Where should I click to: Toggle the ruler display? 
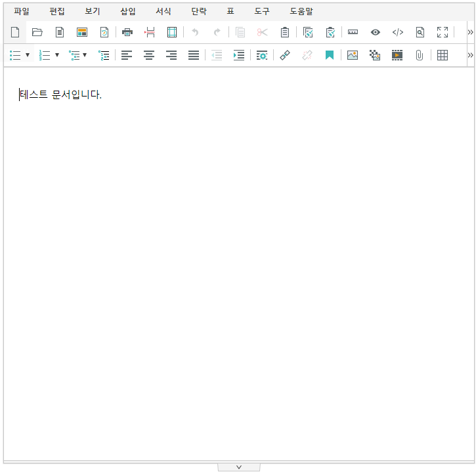(353, 32)
